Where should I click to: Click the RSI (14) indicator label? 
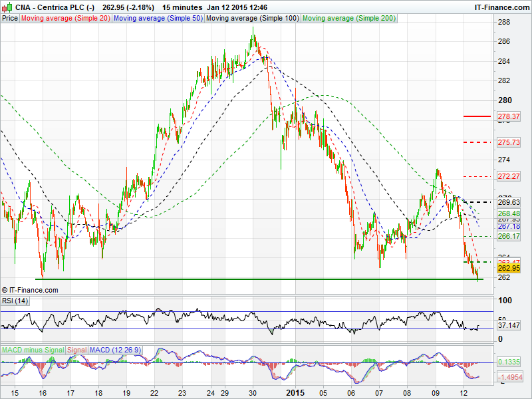point(15,301)
